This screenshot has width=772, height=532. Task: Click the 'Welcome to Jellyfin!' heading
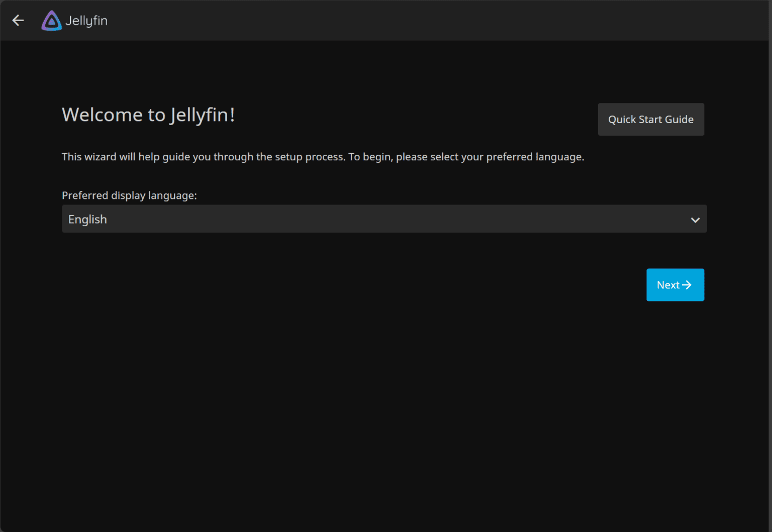148,115
